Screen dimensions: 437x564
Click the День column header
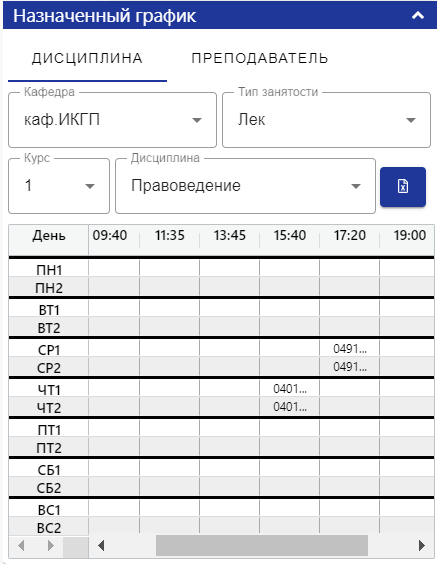pos(49,236)
